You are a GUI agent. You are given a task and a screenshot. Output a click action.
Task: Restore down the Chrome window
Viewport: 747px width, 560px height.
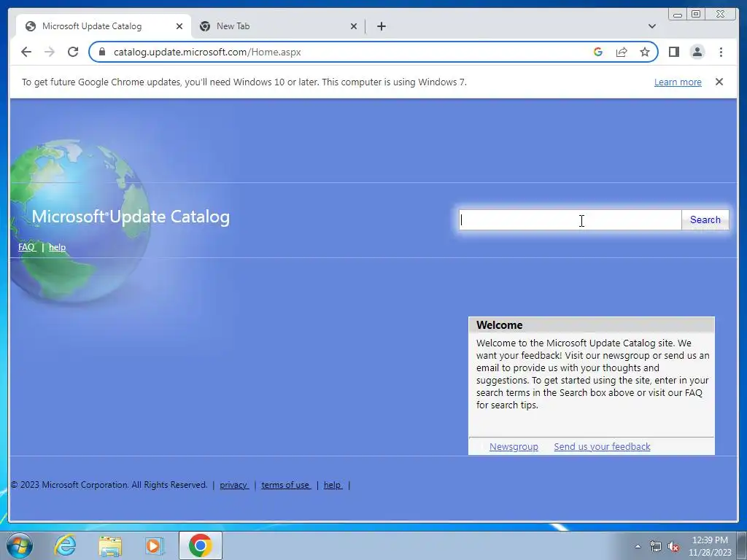click(x=696, y=15)
